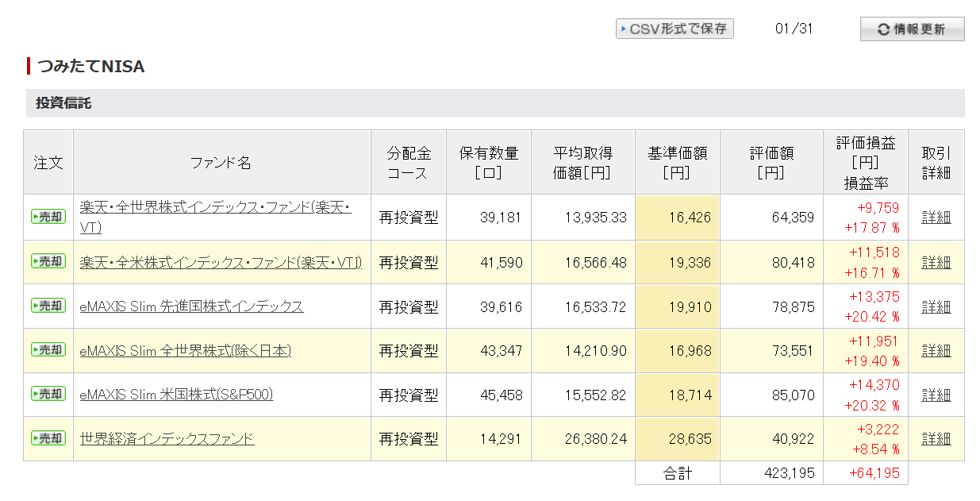Click holding quantity 41,590
The height and width of the screenshot is (501, 980).
click(x=501, y=262)
